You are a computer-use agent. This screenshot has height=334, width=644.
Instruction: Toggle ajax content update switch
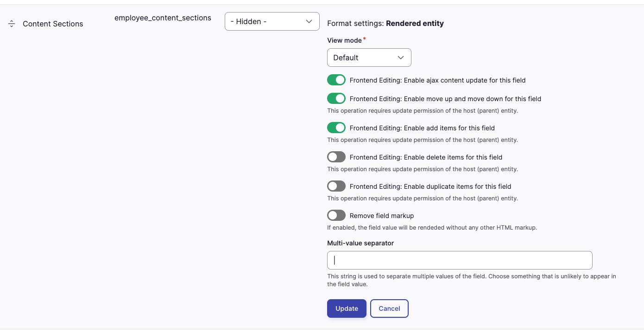[x=336, y=80]
